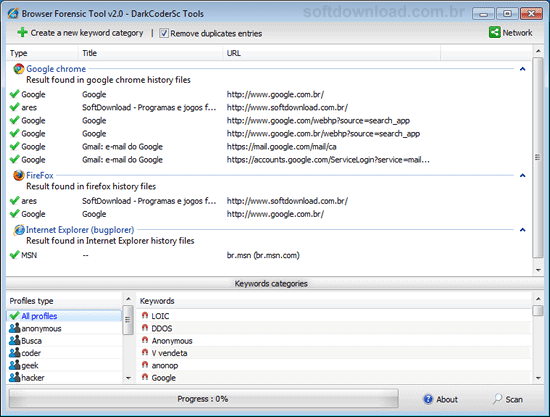This screenshot has width=550, height=417.
Task: Click the Scan magnifier icon
Action: [x=497, y=399]
